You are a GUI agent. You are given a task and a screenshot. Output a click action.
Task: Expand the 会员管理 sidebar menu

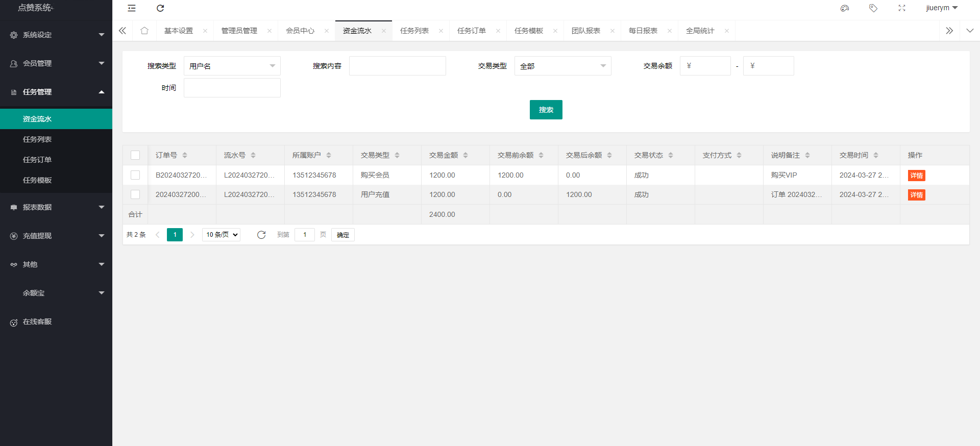pos(56,63)
